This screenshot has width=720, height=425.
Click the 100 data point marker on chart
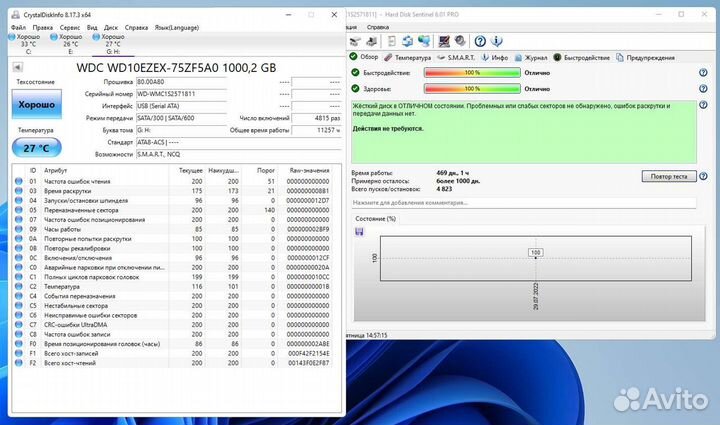(x=535, y=258)
